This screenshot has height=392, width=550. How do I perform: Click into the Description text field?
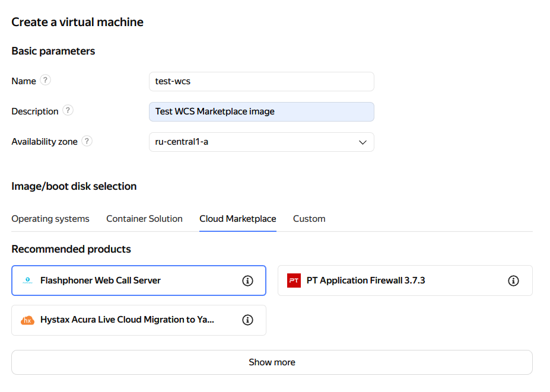pyautogui.click(x=261, y=111)
